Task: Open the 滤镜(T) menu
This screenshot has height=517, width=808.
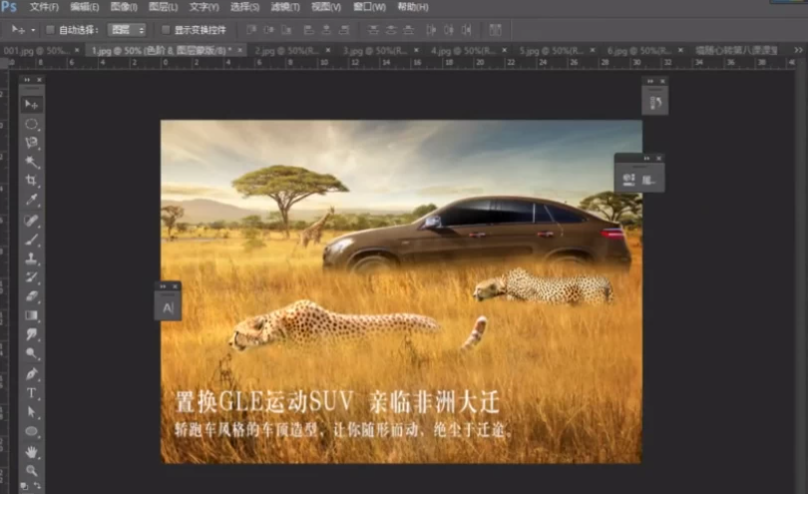Action: tap(285, 7)
